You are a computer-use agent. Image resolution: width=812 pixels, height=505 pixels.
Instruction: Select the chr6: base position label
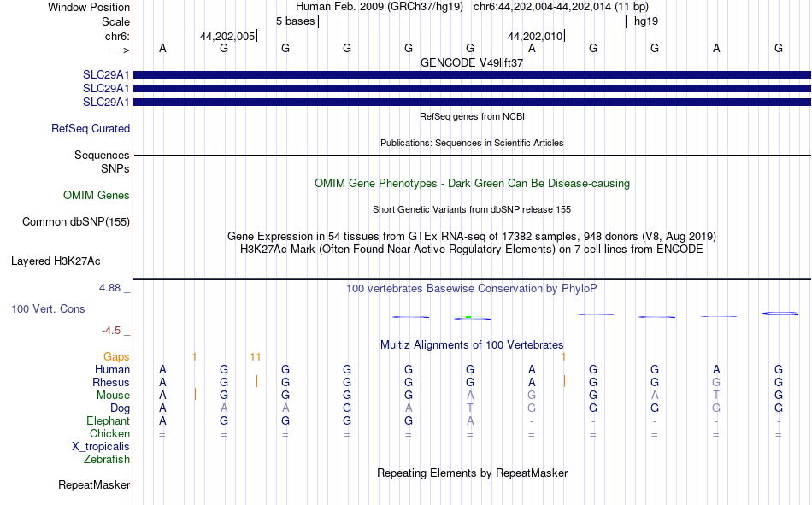[x=117, y=36]
